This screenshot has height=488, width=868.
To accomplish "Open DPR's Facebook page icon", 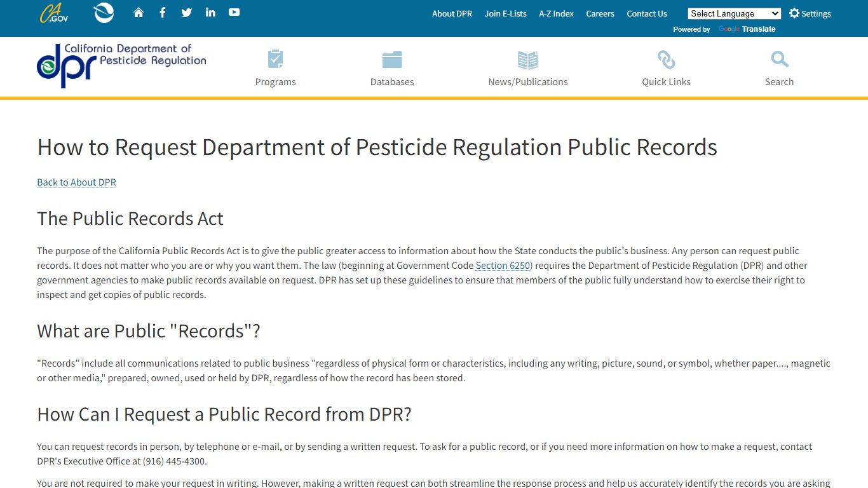I will [163, 12].
